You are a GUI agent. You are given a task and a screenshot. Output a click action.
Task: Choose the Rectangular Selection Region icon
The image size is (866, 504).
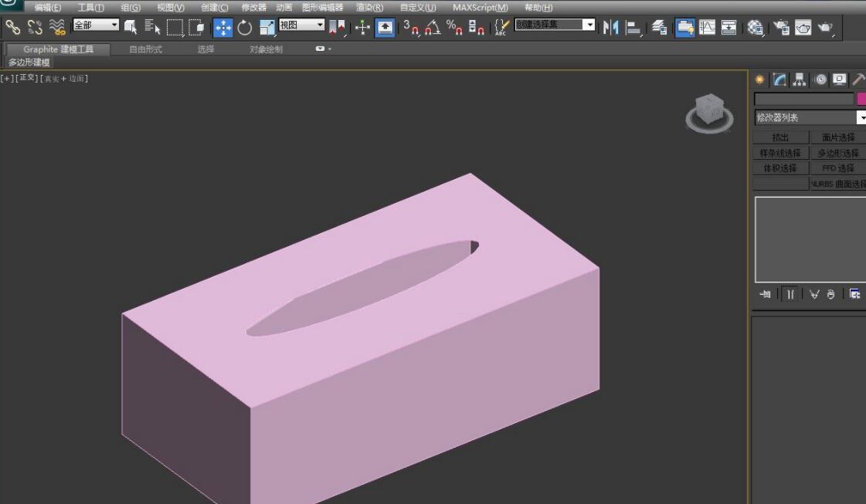click(175, 27)
